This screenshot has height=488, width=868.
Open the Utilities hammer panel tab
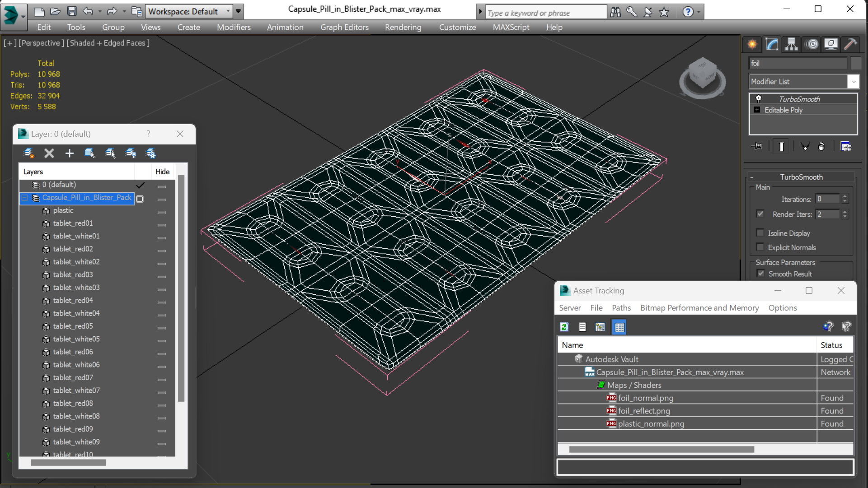tap(850, 44)
